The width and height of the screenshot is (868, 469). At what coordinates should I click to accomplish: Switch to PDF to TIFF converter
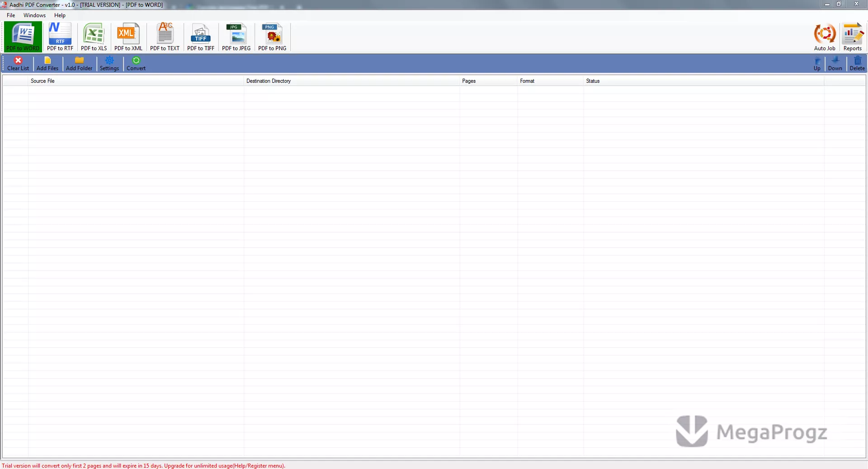coord(201,37)
